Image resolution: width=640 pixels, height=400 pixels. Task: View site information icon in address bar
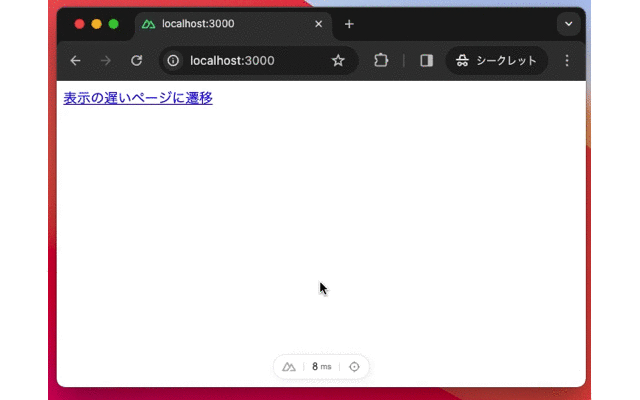coord(173,61)
